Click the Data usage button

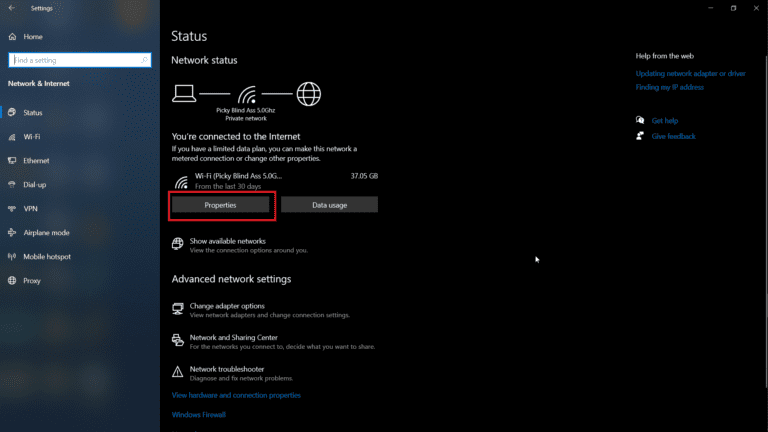pyautogui.click(x=330, y=205)
